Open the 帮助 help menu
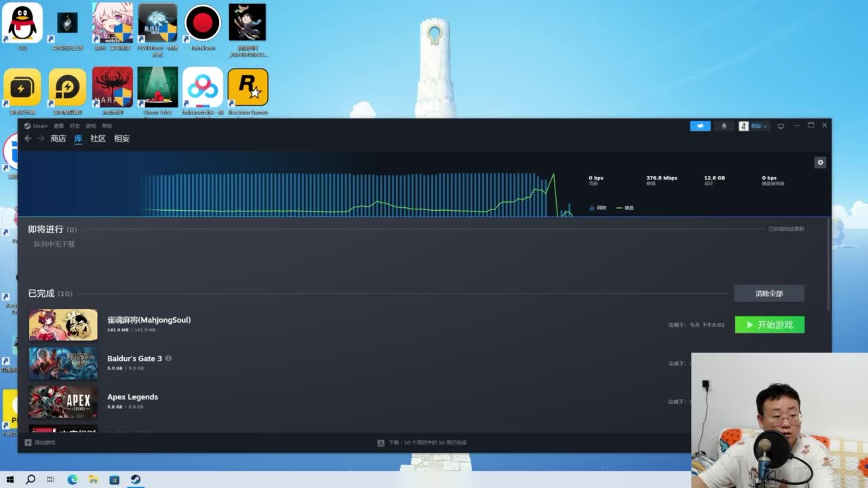 [x=107, y=126]
